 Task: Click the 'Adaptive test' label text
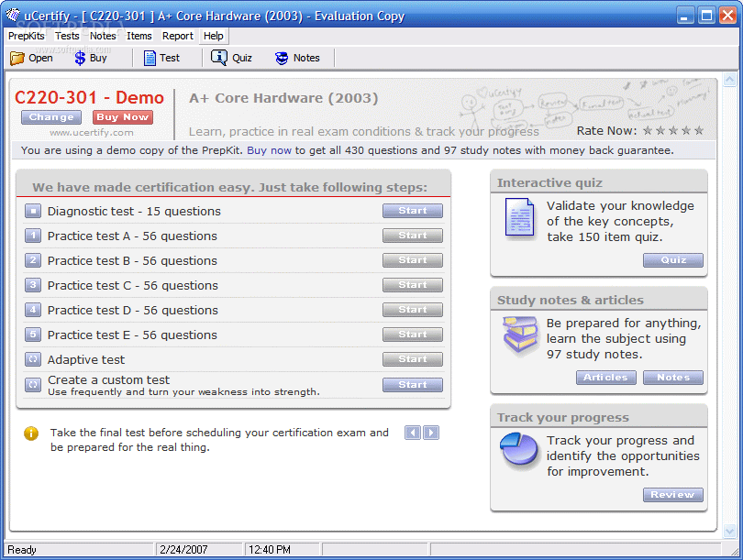(x=86, y=360)
